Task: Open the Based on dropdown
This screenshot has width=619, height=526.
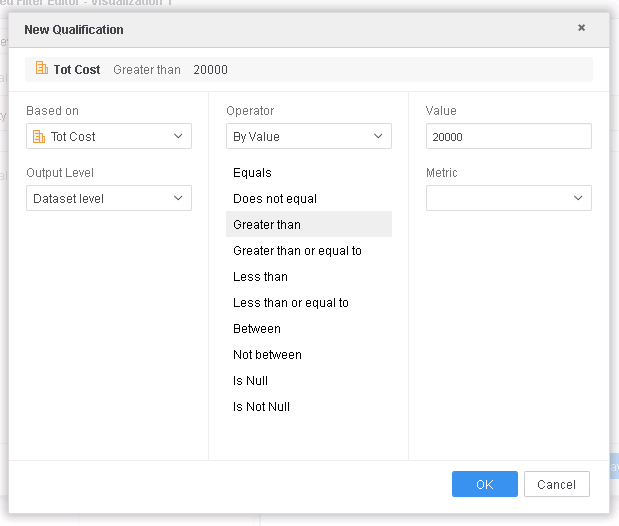Action: 108,136
